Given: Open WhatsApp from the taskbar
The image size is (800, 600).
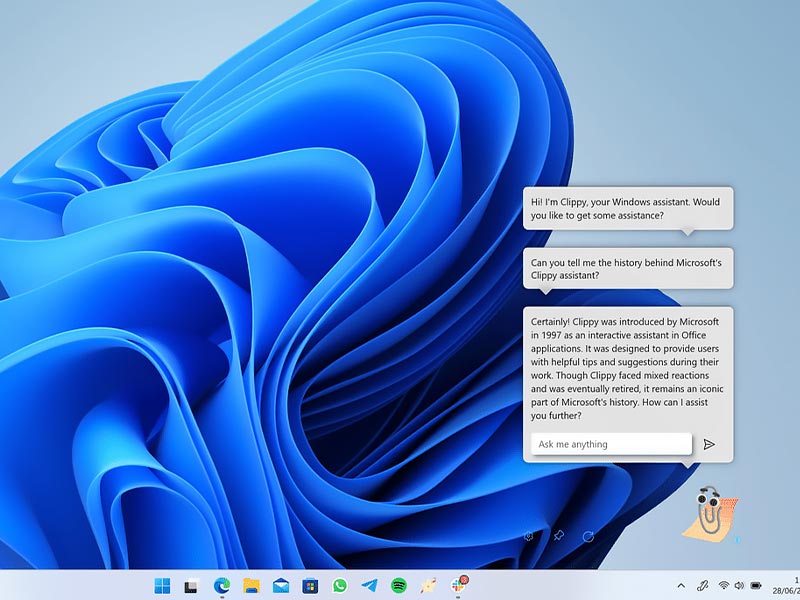Looking at the screenshot, I should 340,585.
